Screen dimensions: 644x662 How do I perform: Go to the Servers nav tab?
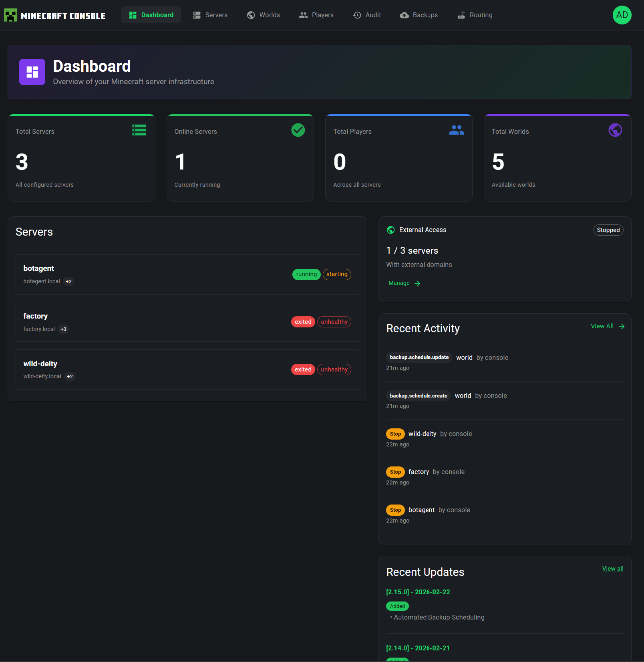(x=210, y=15)
